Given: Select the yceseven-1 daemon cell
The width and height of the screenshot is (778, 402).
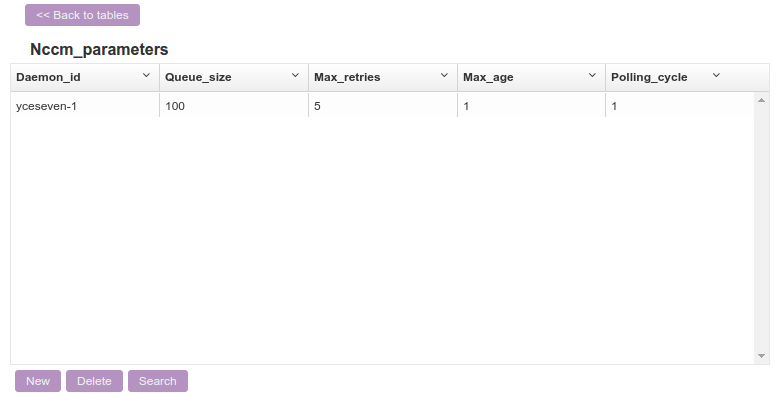Looking at the screenshot, I should [47, 105].
